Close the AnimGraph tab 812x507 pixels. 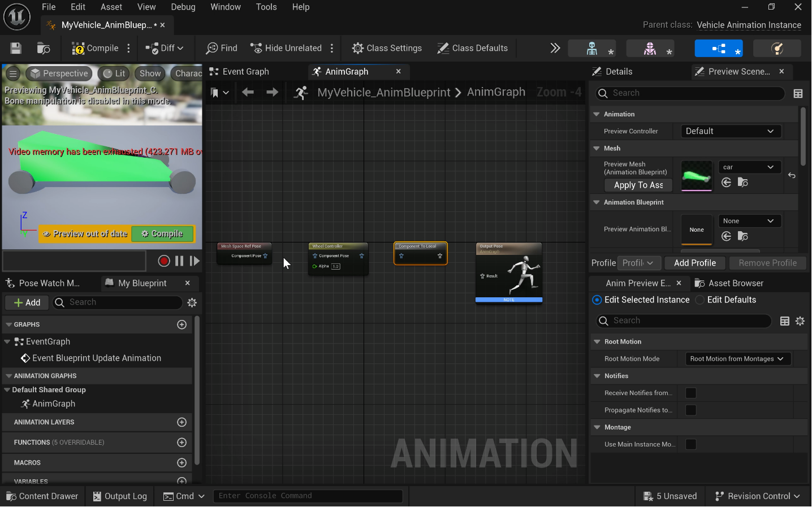(399, 71)
